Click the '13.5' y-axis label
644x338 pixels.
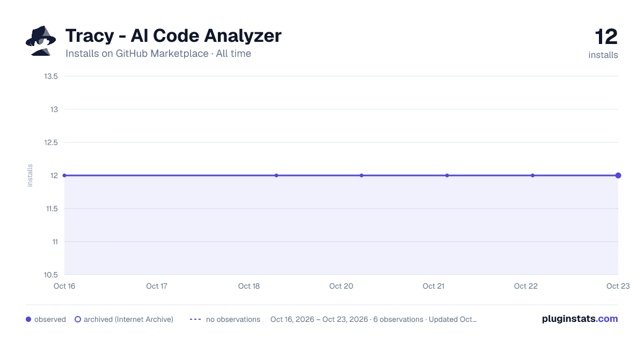click(x=51, y=76)
